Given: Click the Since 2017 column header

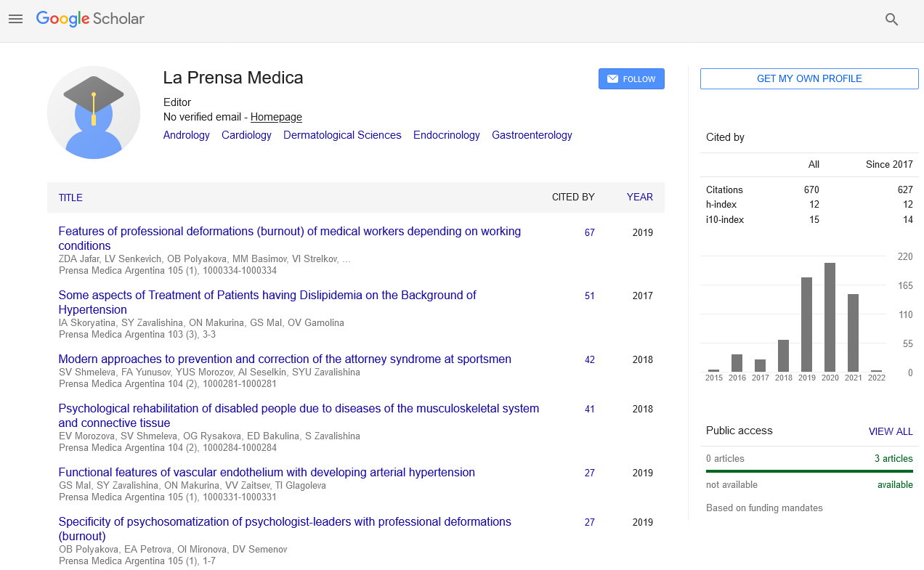Looking at the screenshot, I should click(x=889, y=165).
